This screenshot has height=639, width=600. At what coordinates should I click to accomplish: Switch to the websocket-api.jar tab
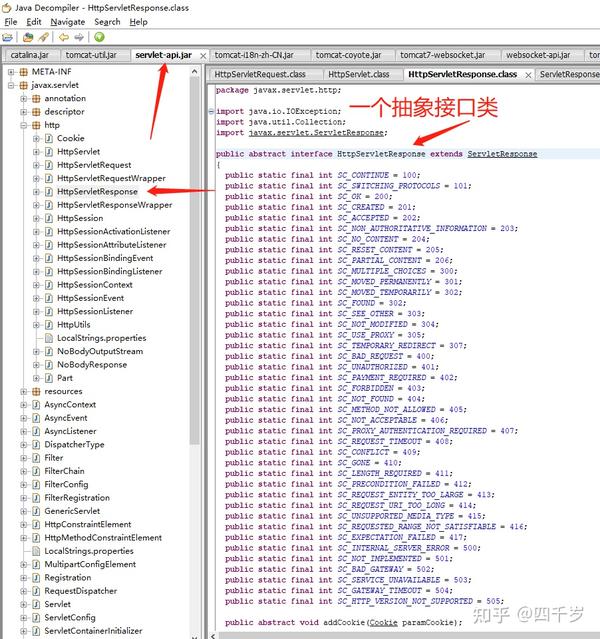[x=538, y=55]
